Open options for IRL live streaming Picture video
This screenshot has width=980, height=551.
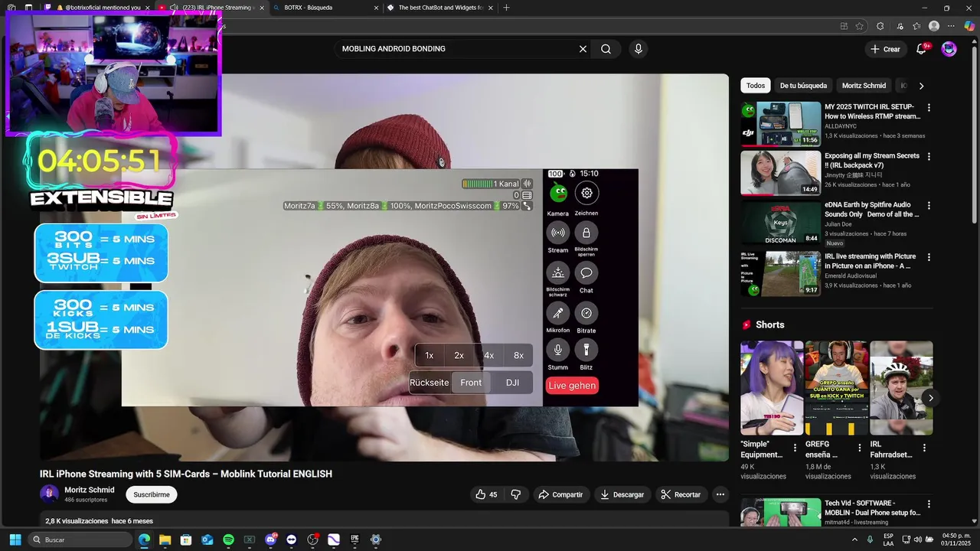pyautogui.click(x=929, y=258)
